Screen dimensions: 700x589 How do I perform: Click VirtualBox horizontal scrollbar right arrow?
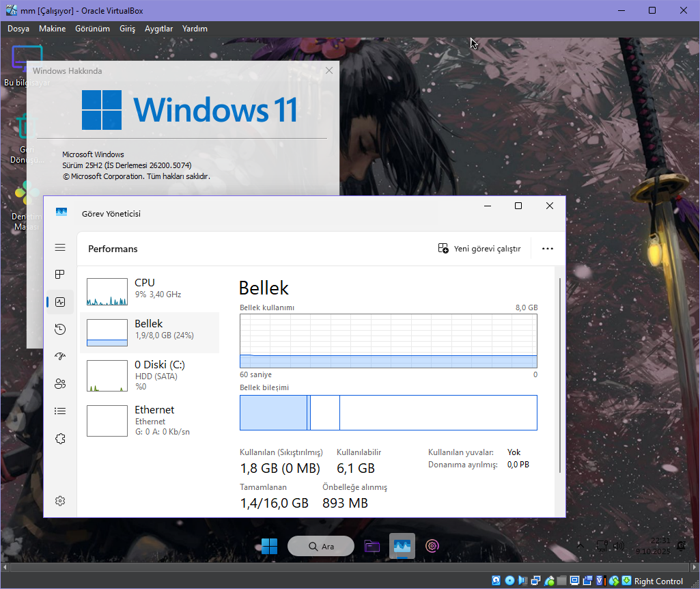[695, 567]
